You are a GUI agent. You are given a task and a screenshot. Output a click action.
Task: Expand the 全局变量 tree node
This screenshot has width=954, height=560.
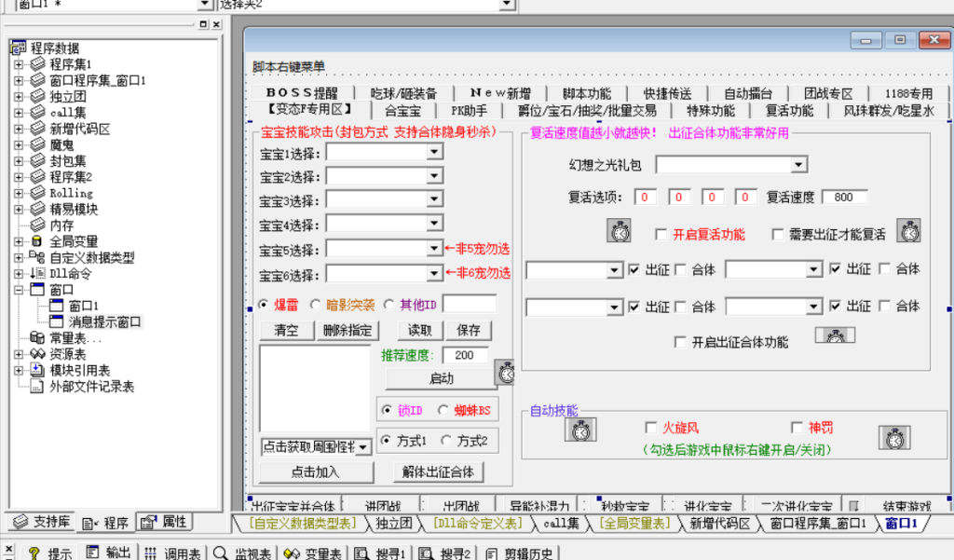(x=19, y=241)
